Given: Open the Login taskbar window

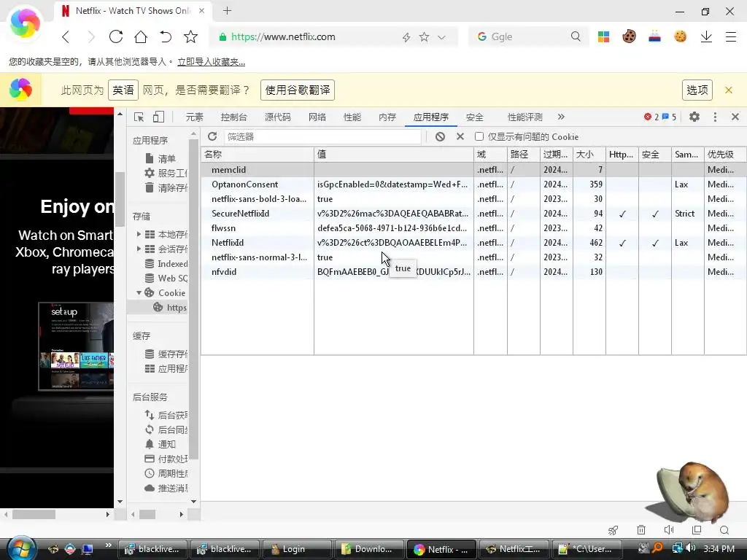Looking at the screenshot, I should (x=297, y=549).
